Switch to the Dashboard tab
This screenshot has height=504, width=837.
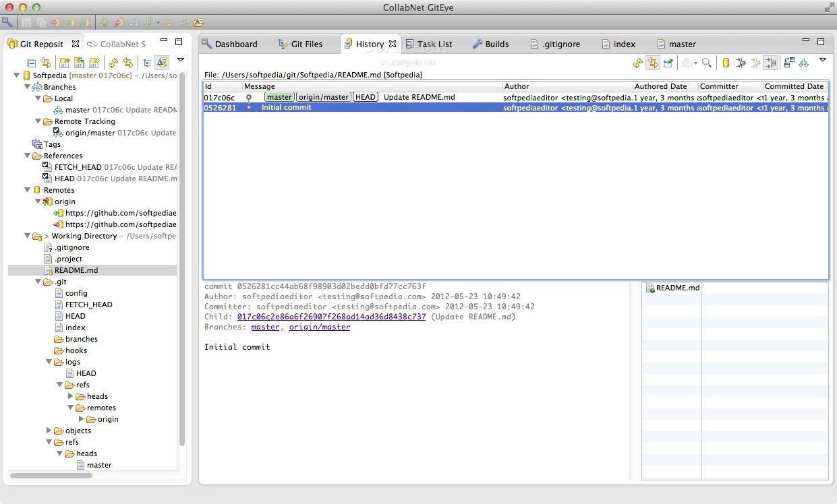(x=230, y=44)
